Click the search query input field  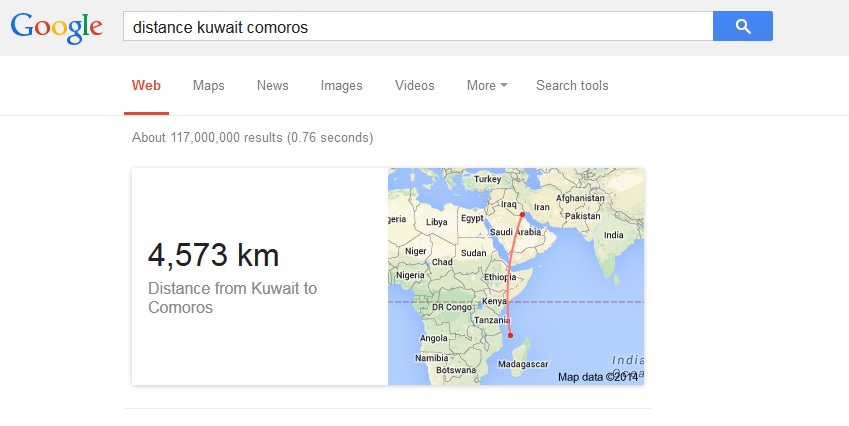[417, 27]
